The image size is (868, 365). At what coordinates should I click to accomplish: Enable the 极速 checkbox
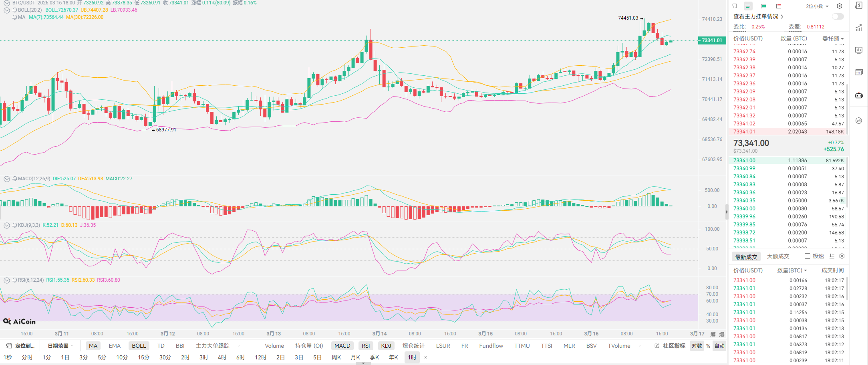click(x=808, y=256)
